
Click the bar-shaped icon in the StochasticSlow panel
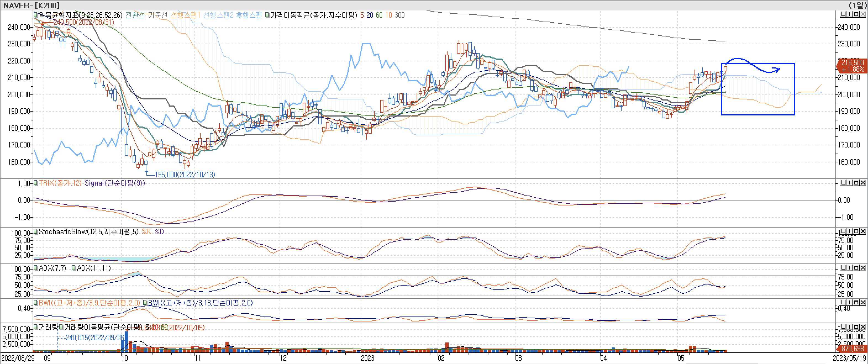coord(850,231)
